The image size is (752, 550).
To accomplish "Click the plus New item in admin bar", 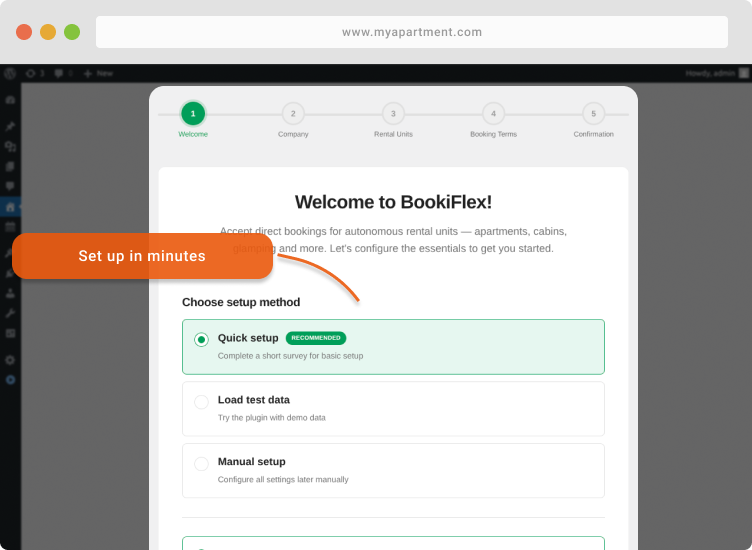I will [98, 73].
